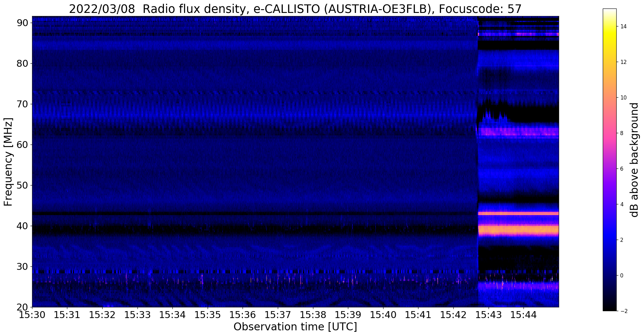Click the 15:43 time tick label

(x=489, y=315)
